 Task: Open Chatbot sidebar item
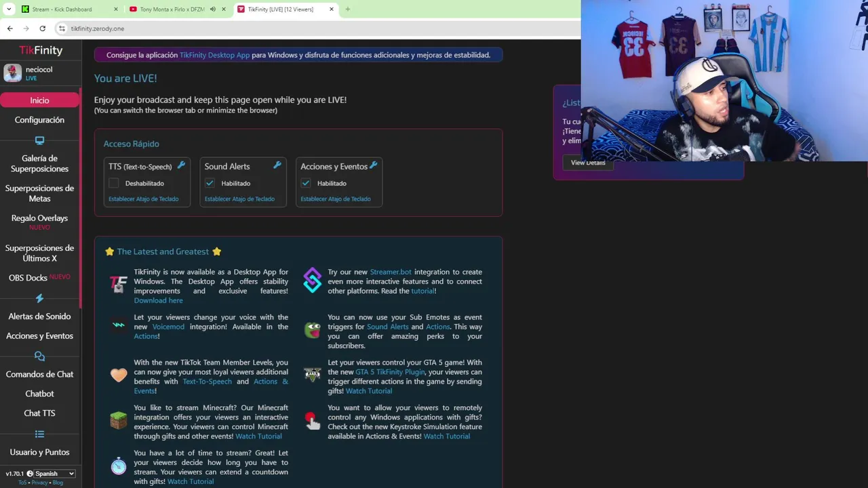39,394
